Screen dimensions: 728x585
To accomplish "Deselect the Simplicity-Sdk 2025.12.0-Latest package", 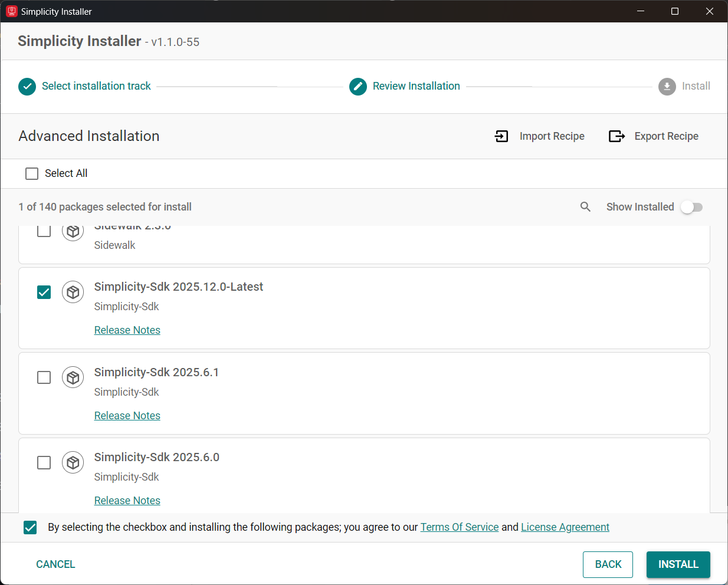I will (x=44, y=292).
